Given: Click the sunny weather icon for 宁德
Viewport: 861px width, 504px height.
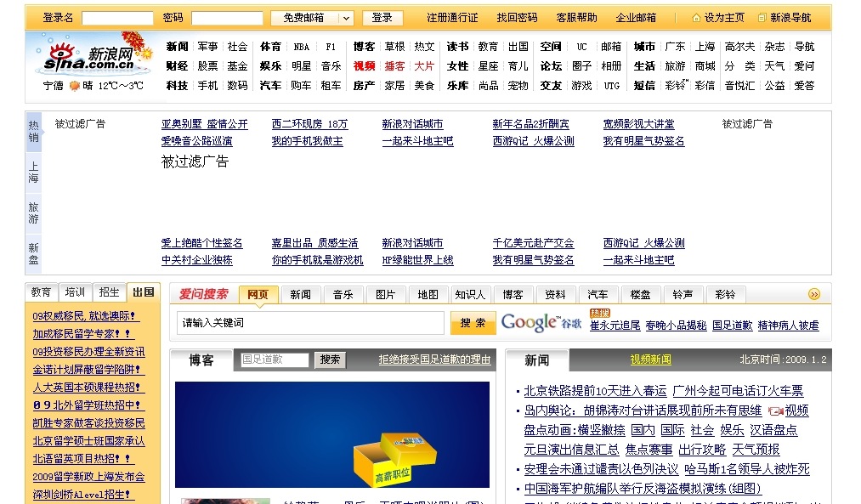Looking at the screenshot, I should pyautogui.click(x=75, y=86).
